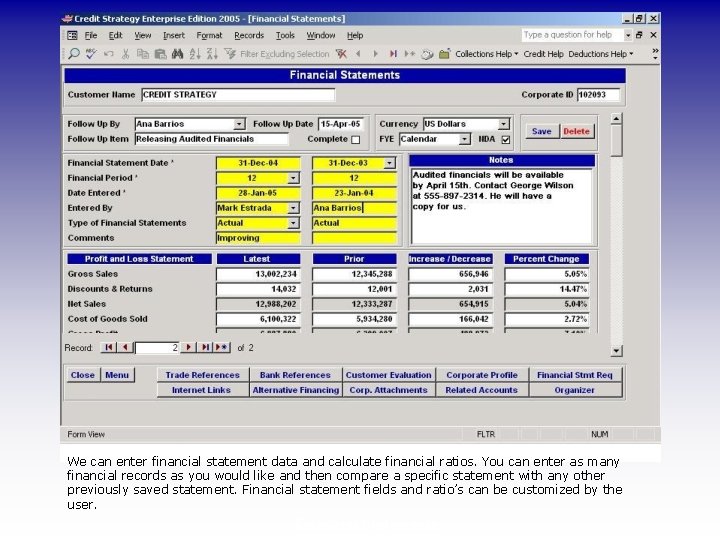Viewport: 720px width, 540px height.
Task: Open latest Type of Financial Statements dropdown
Action: (293, 223)
